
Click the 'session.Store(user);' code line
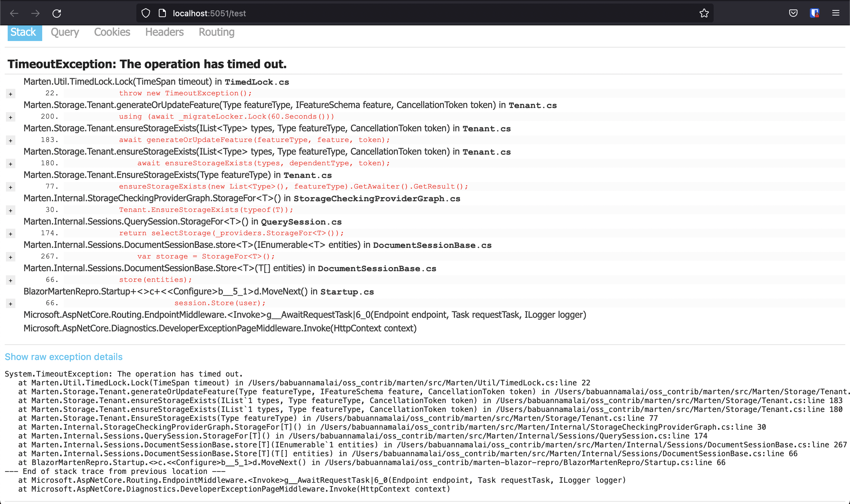(x=220, y=303)
